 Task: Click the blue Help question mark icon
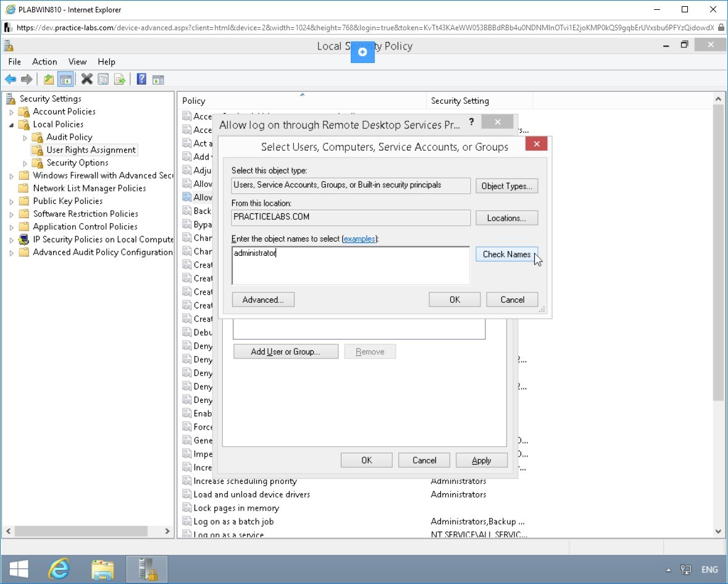[x=141, y=80]
